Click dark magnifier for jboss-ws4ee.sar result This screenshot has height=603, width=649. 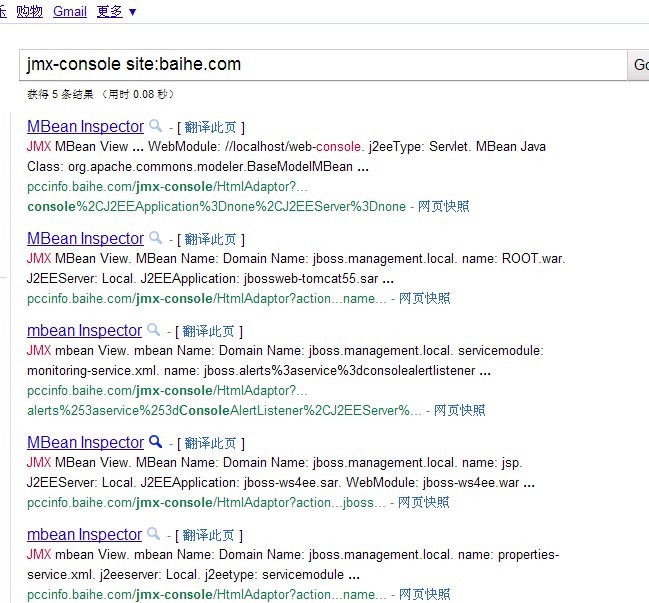point(156,442)
